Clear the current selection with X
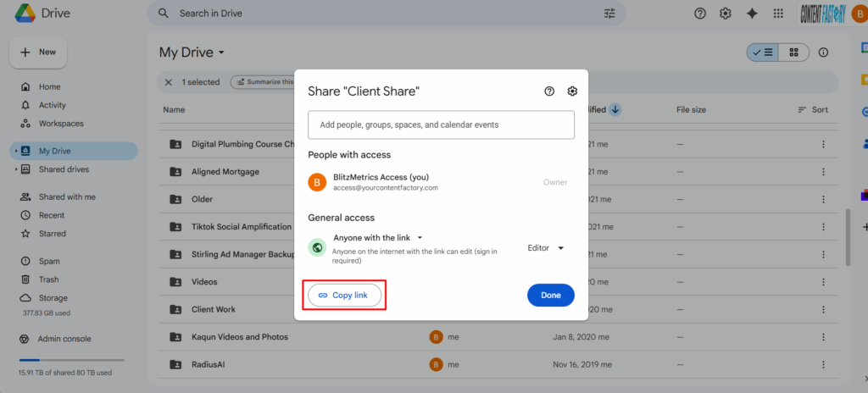 click(x=169, y=82)
